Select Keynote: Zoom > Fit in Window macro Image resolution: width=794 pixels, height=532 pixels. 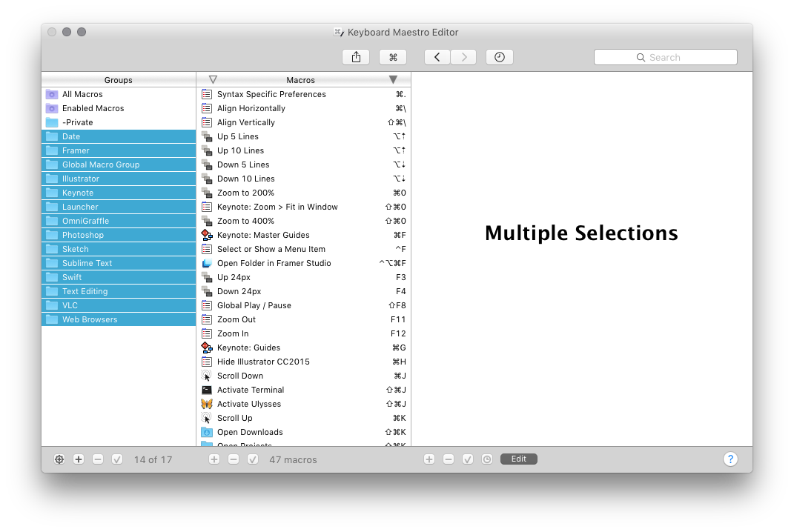[x=304, y=207]
